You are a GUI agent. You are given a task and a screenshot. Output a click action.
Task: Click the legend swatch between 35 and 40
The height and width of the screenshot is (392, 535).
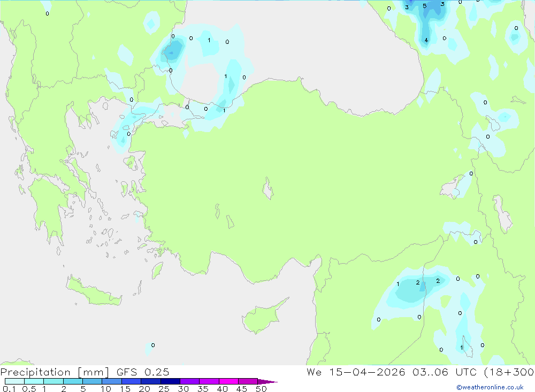tap(209, 381)
